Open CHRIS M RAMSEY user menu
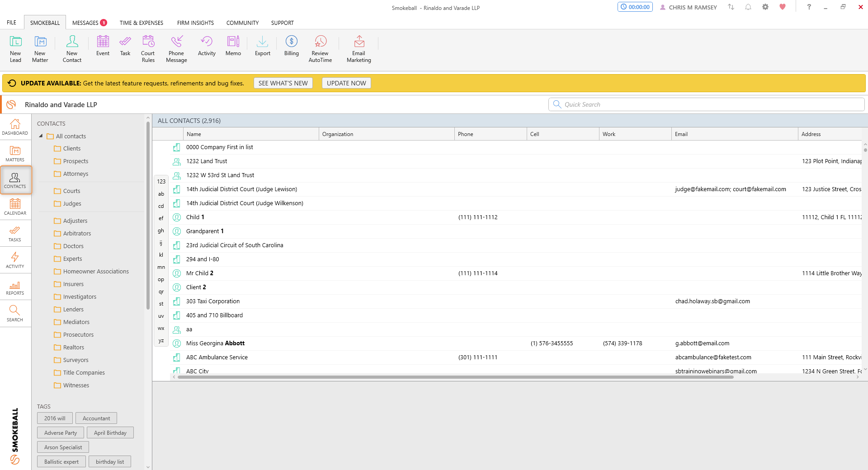The image size is (868, 470). click(688, 7)
